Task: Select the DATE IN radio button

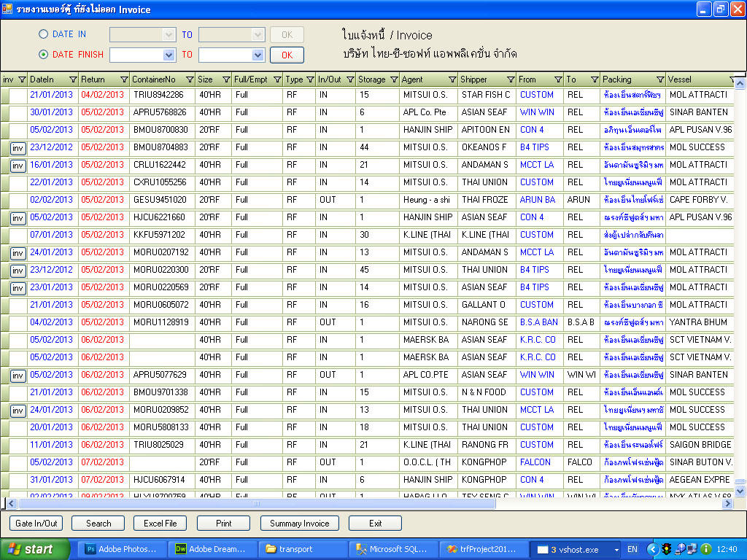Action: 43,34
